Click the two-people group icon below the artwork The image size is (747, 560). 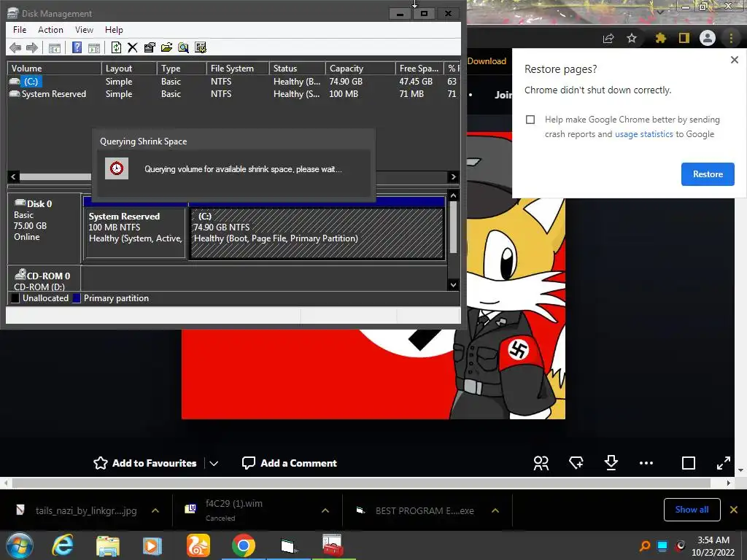click(541, 463)
